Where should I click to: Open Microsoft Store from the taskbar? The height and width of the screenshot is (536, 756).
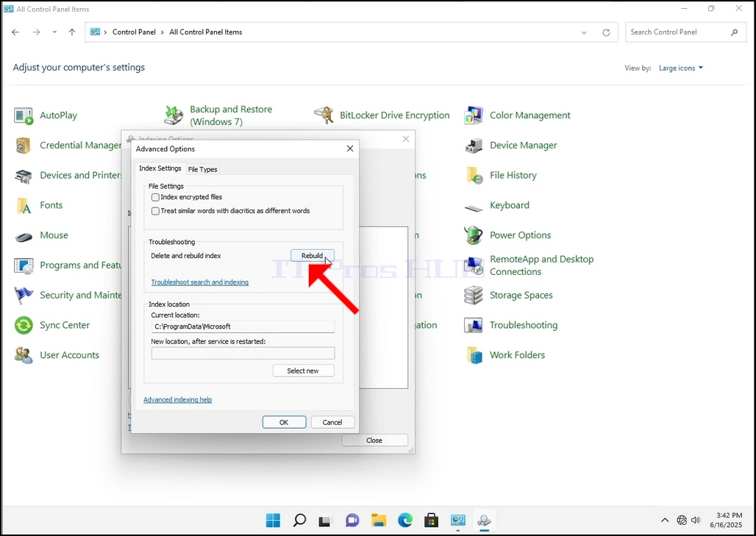pos(431,521)
